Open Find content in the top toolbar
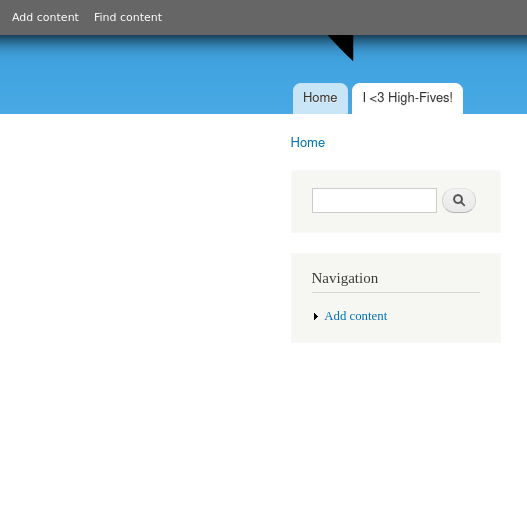 pyautogui.click(x=128, y=17)
